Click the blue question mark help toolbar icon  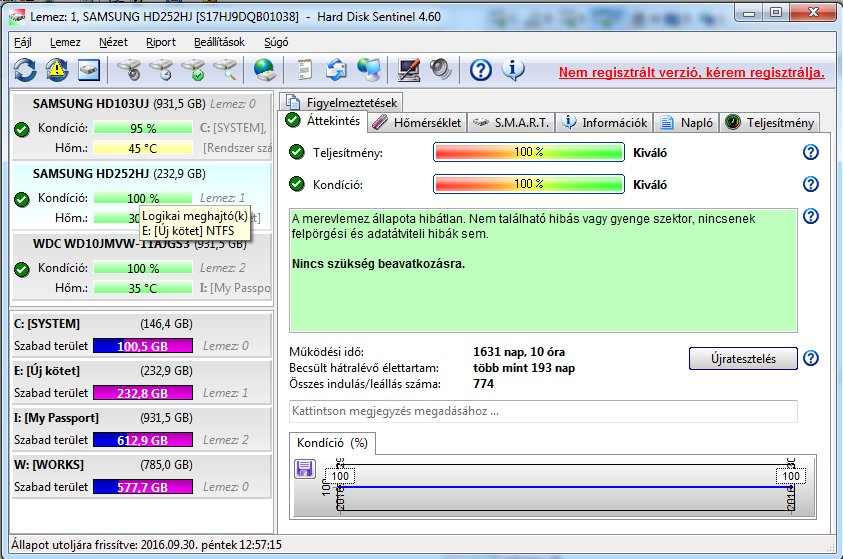[481, 70]
